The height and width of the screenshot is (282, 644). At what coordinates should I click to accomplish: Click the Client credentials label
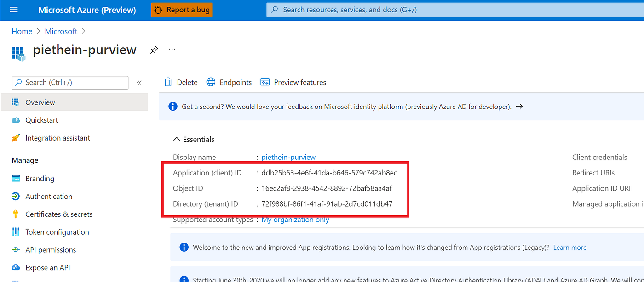pyautogui.click(x=599, y=157)
